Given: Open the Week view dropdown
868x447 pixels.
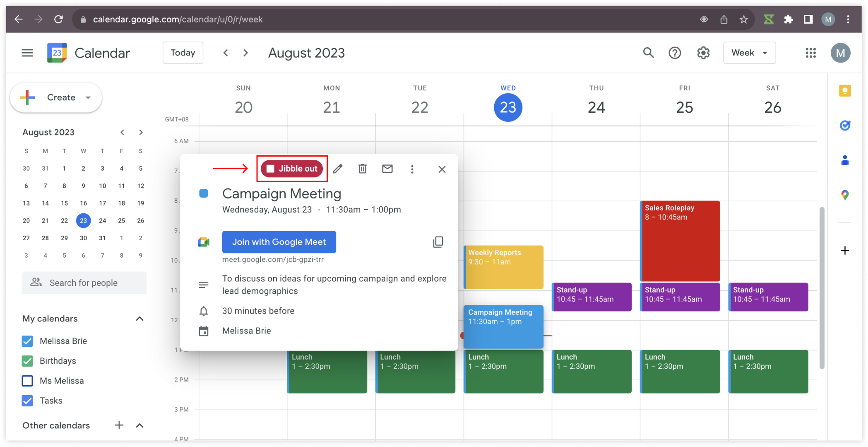Looking at the screenshot, I should click(x=749, y=53).
